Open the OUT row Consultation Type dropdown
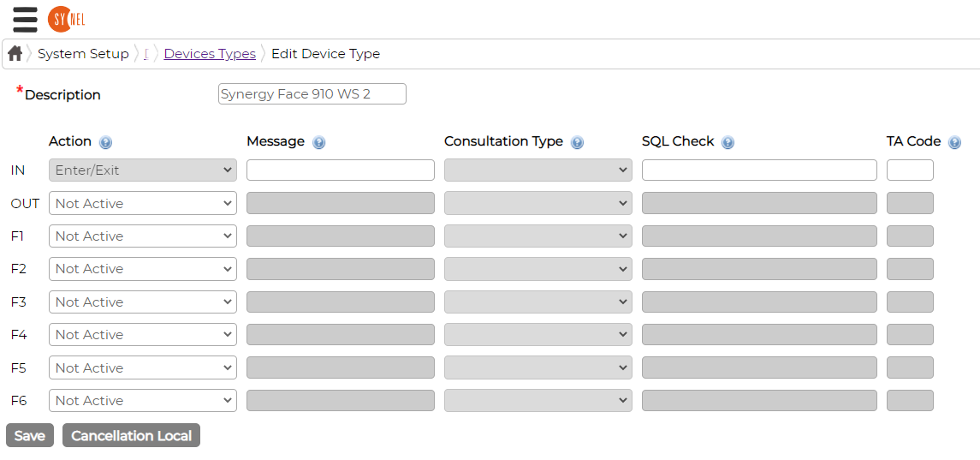 click(x=538, y=203)
